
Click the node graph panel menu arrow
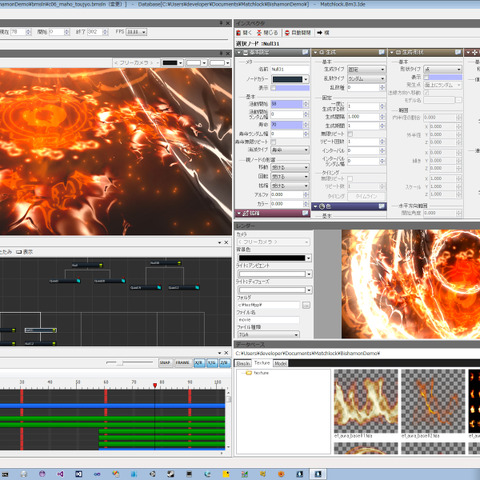(219, 243)
